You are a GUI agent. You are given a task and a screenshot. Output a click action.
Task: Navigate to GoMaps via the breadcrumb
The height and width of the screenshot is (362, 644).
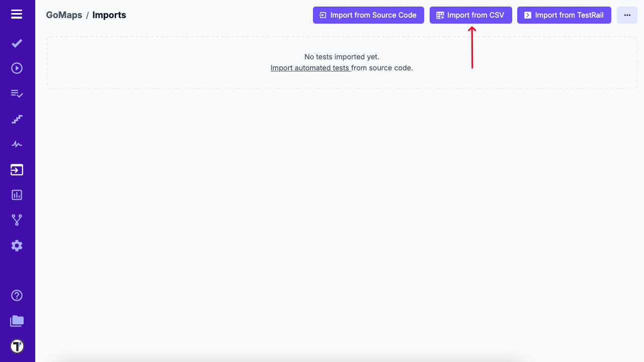[x=64, y=15]
